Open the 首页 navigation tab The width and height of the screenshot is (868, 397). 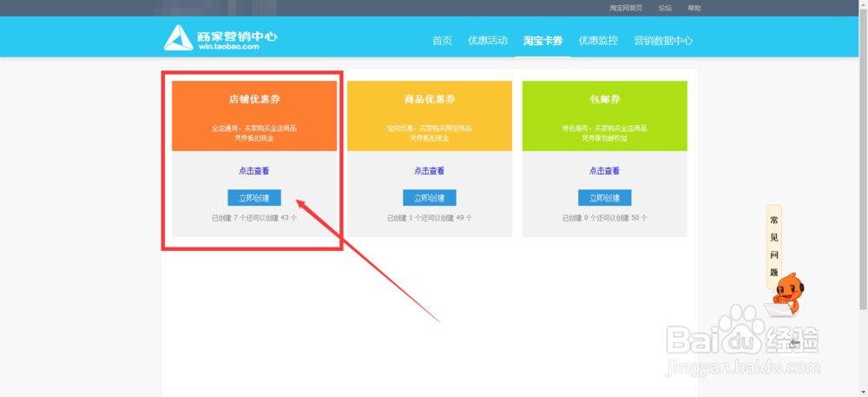coord(442,41)
